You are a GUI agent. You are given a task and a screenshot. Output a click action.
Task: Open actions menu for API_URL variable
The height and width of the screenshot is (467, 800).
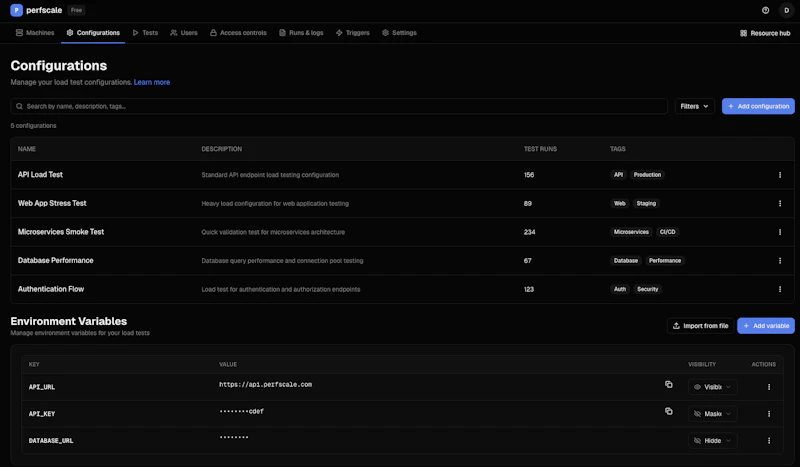tap(769, 387)
